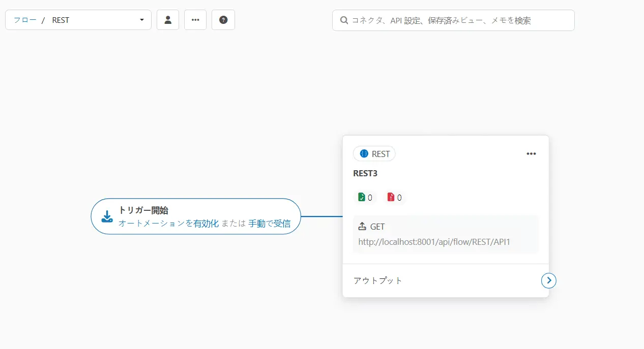644x349 pixels.
Task: Expand the アウトプット arrow circle
Action: [549, 280]
